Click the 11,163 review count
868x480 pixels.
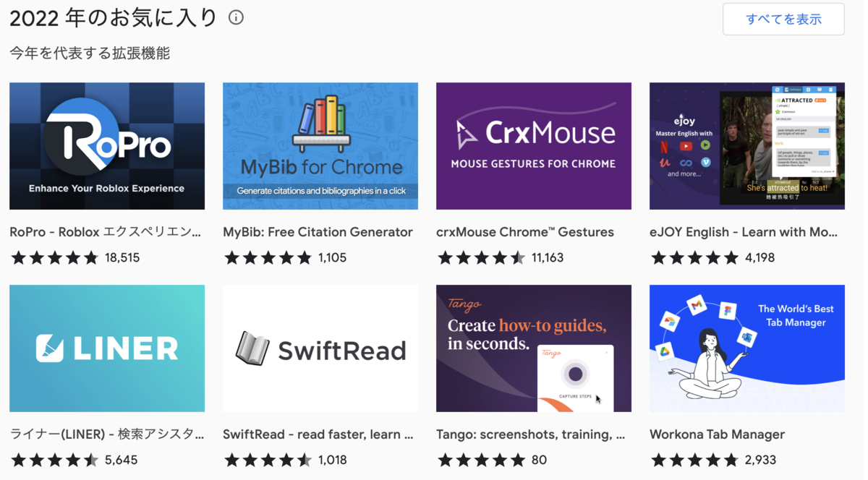tap(547, 257)
